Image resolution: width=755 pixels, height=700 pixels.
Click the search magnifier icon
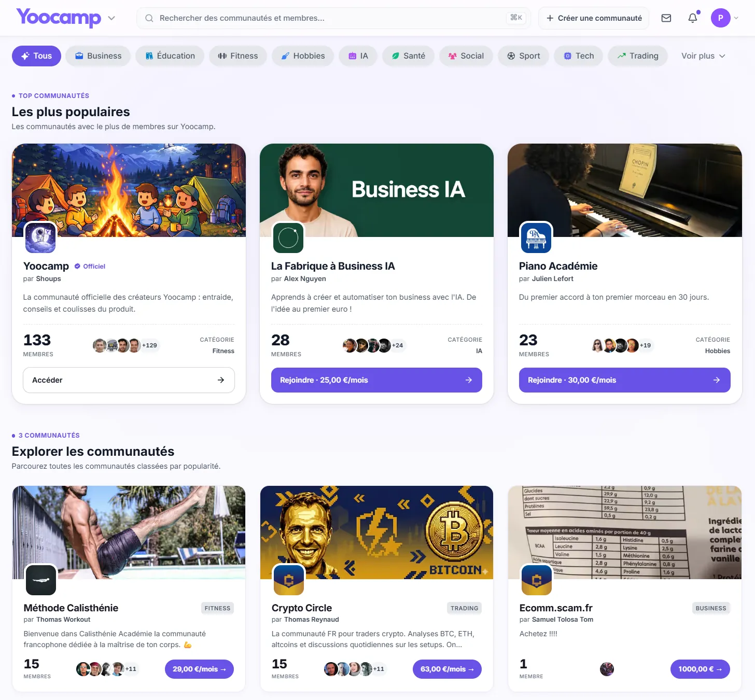149,18
